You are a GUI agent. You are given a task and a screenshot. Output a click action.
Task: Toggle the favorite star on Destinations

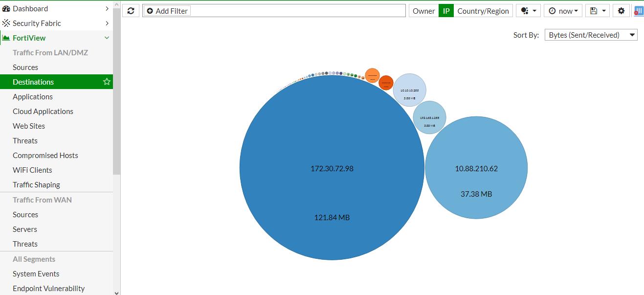[107, 82]
